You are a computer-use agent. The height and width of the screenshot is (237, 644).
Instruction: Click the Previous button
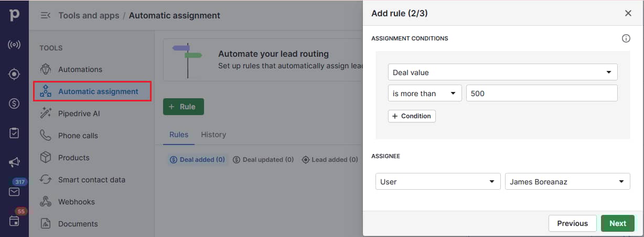(572, 223)
